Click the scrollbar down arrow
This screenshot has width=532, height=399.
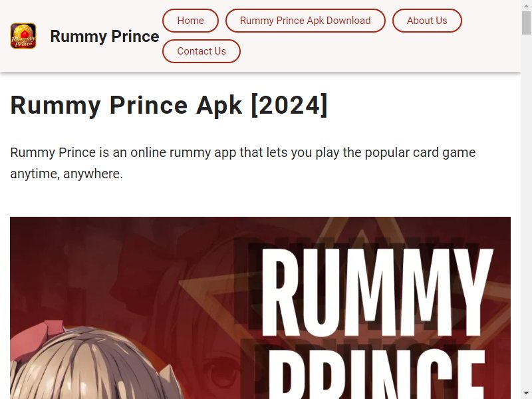(526, 394)
